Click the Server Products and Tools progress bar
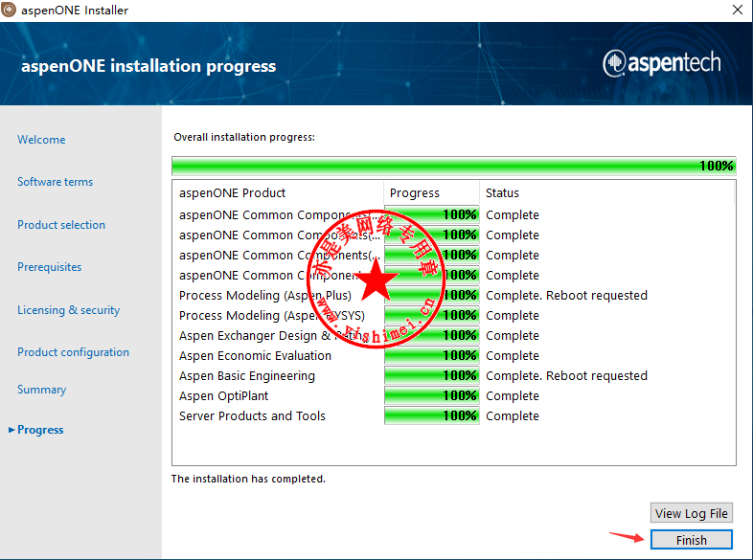 [432, 416]
